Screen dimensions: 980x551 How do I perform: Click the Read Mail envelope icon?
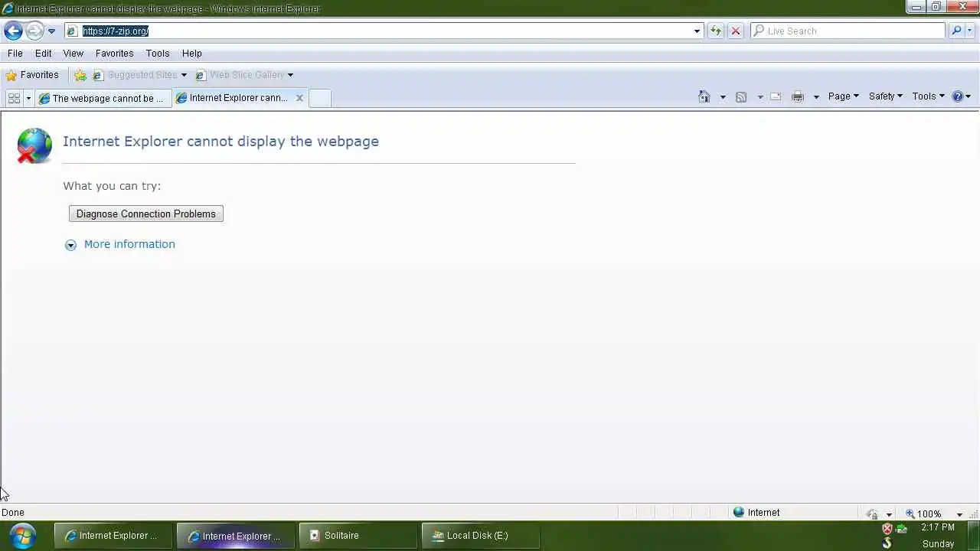click(776, 96)
